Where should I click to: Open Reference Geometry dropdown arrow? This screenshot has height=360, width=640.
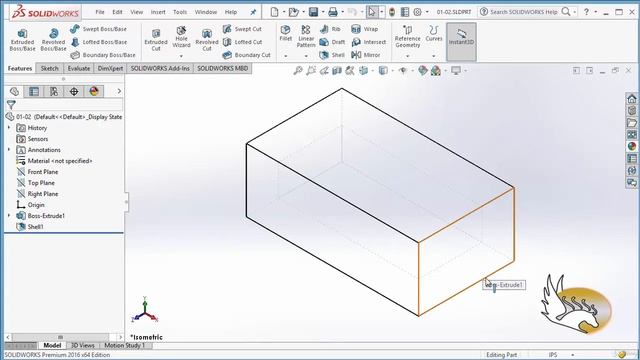click(x=407, y=56)
